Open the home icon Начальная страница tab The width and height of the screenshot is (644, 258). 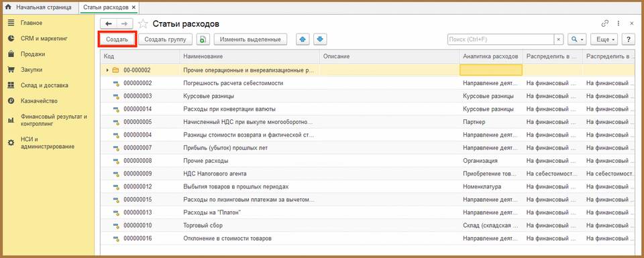coord(38,7)
